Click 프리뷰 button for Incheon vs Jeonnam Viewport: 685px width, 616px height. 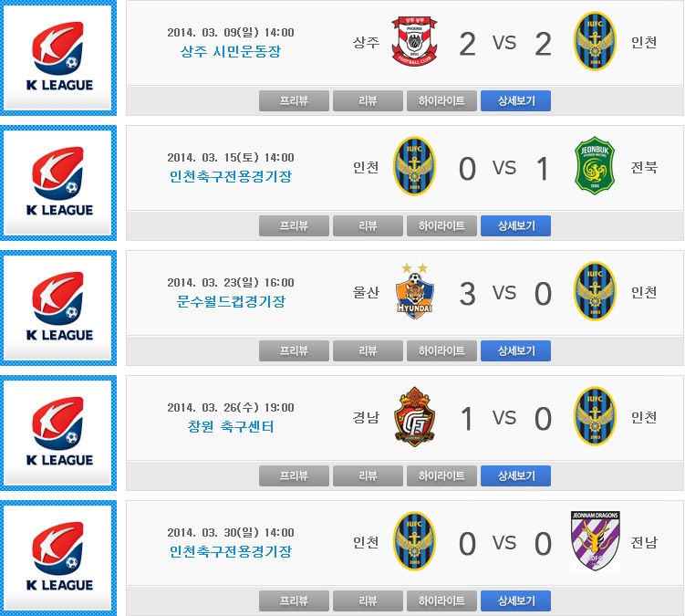pos(294,601)
